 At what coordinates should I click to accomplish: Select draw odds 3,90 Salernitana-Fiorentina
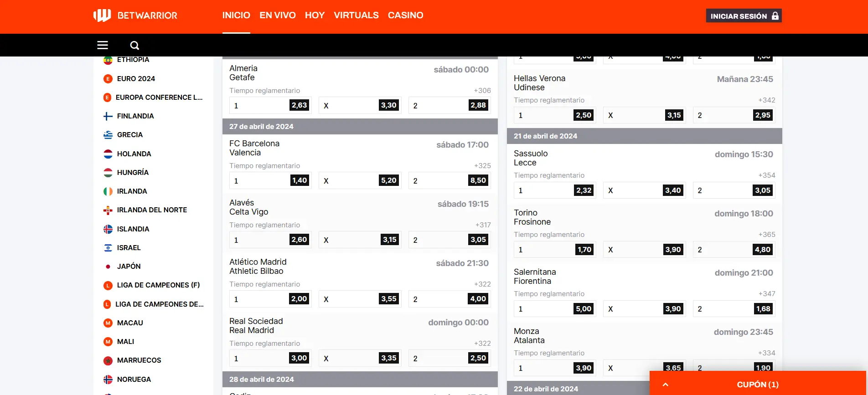[x=645, y=309]
